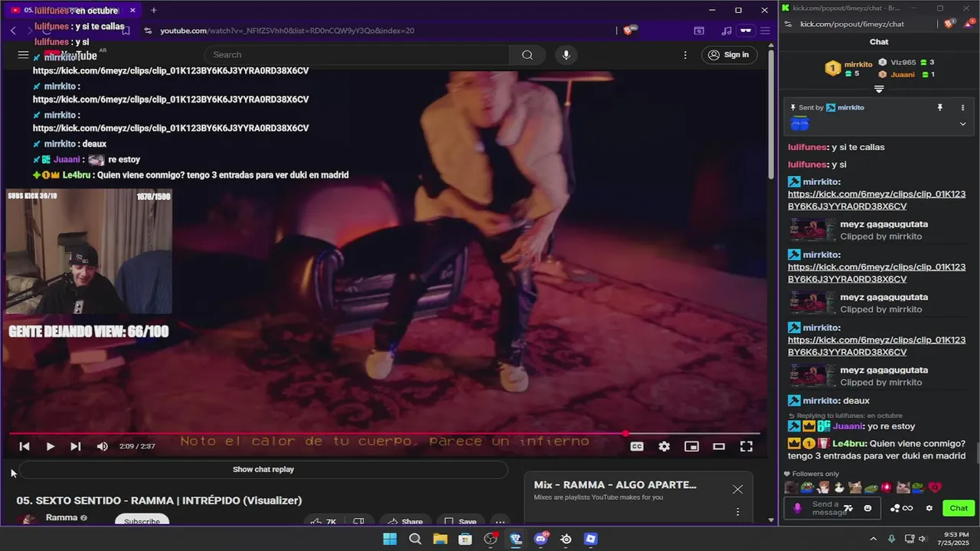980x551 pixels.
Task: Enable the miniplayer mode
Action: 691,446
